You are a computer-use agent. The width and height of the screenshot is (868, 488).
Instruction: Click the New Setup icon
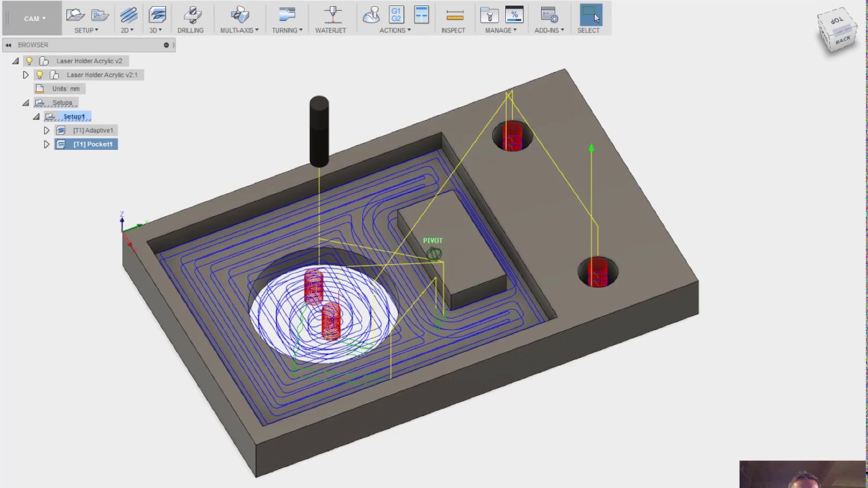click(75, 15)
